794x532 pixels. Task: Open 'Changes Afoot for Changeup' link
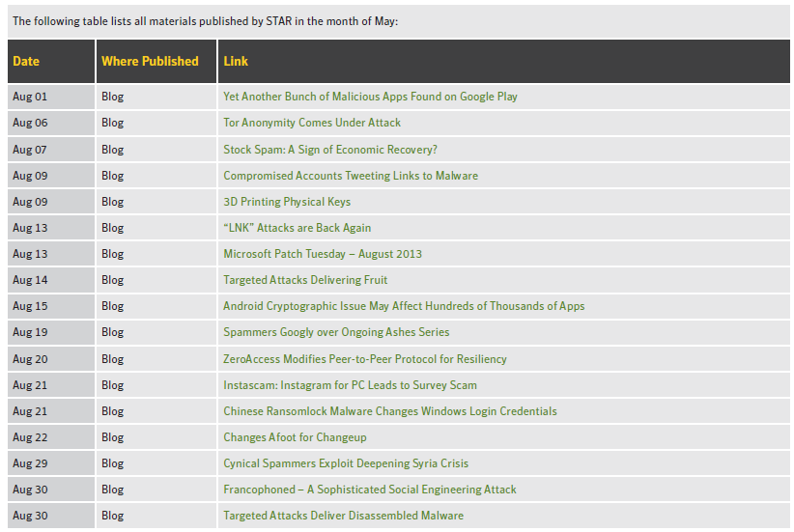[295, 437]
